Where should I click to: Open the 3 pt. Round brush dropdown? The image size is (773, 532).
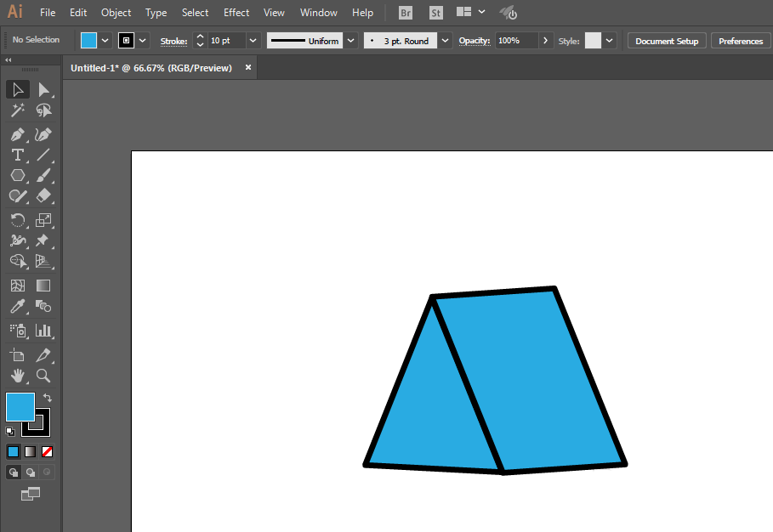pos(446,41)
